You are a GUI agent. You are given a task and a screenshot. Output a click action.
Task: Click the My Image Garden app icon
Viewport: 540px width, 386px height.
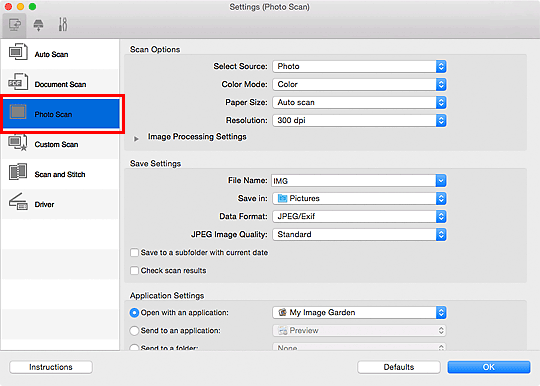[282, 312]
